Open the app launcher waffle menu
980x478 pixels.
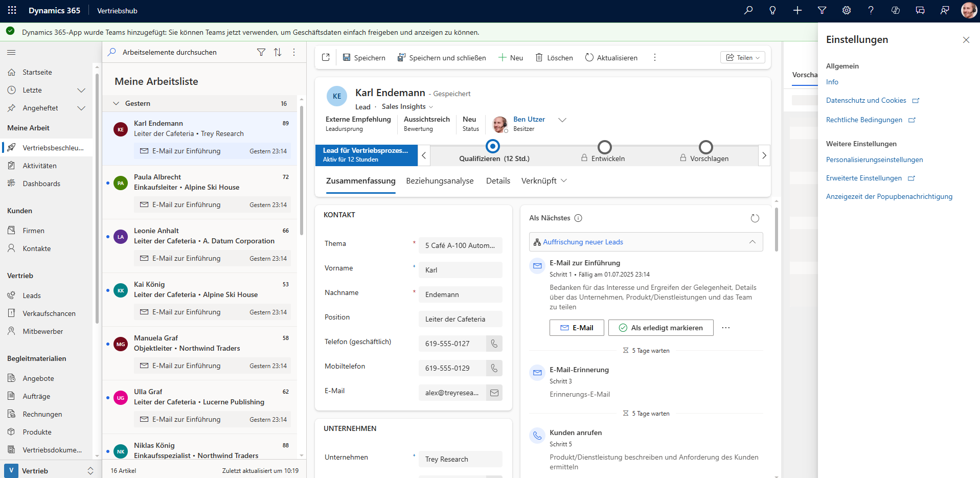(x=12, y=10)
